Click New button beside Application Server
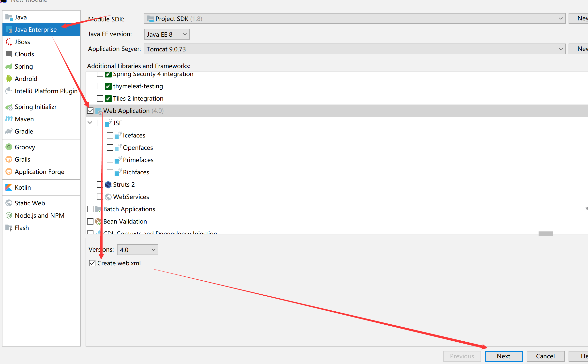The height and width of the screenshot is (364, 588). (578, 49)
